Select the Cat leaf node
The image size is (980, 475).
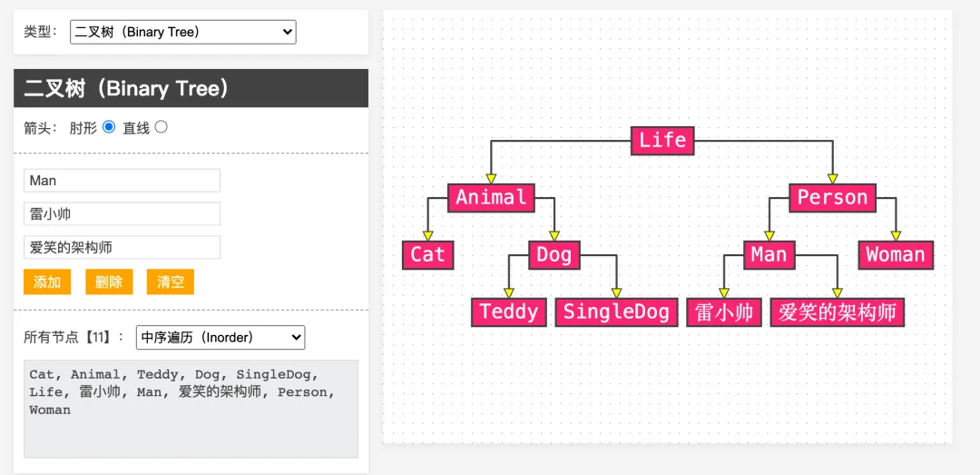pyautogui.click(x=427, y=254)
